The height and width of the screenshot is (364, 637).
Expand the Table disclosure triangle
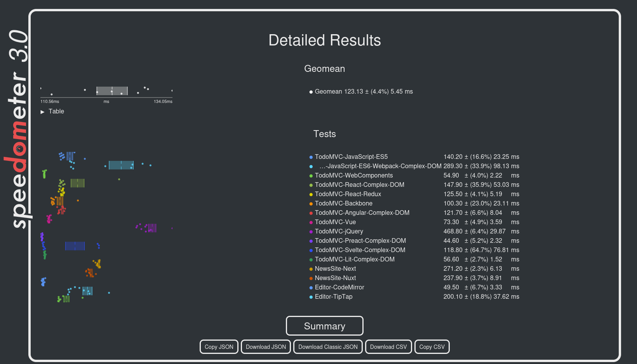[x=42, y=112]
